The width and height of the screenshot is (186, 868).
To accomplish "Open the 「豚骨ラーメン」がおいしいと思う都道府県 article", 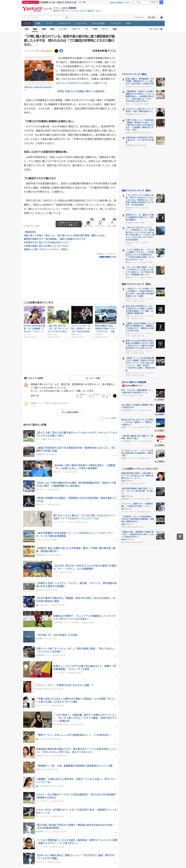I will pos(73,735).
